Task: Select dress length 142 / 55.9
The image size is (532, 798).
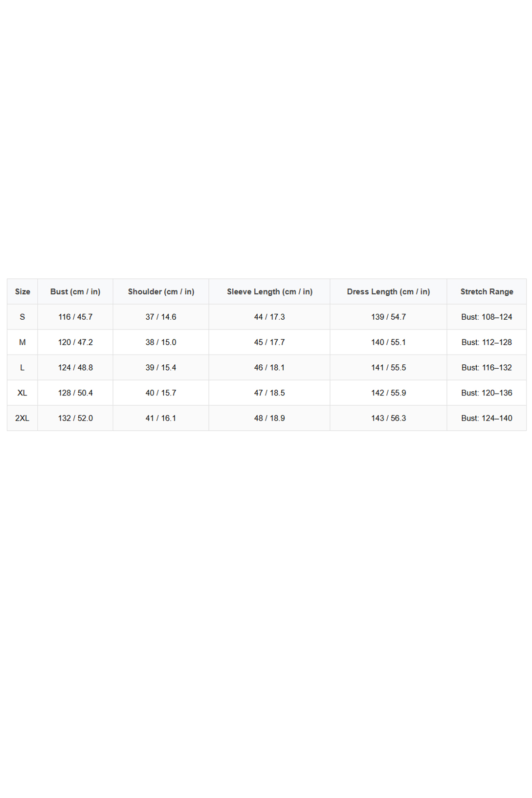Action: click(x=388, y=393)
